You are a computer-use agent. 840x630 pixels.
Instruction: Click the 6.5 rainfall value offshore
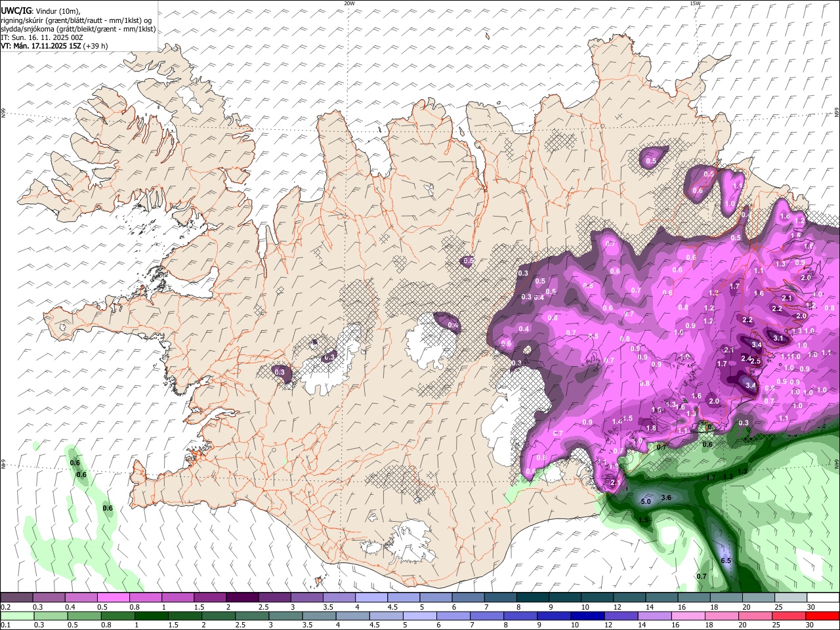(x=726, y=561)
